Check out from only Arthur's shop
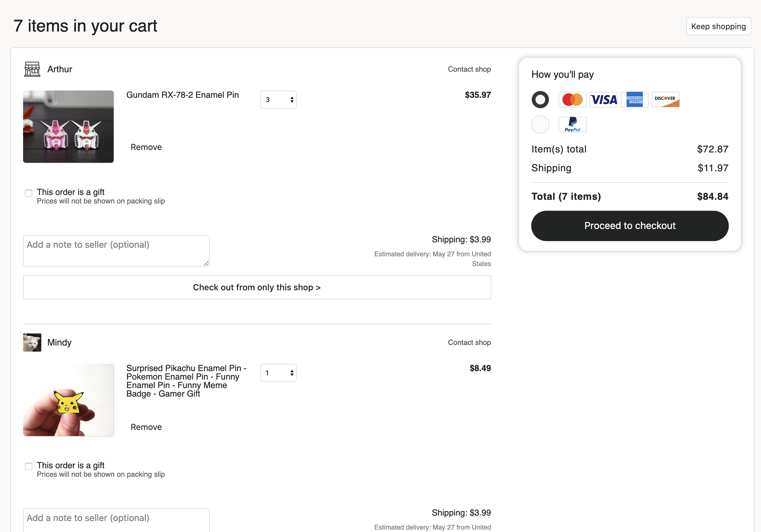This screenshot has width=761, height=532. (x=257, y=287)
